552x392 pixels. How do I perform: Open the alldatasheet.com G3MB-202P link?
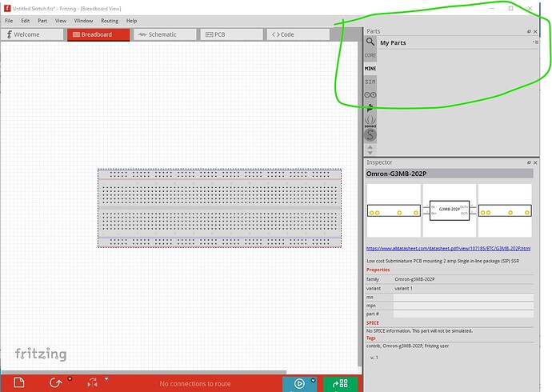point(448,249)
